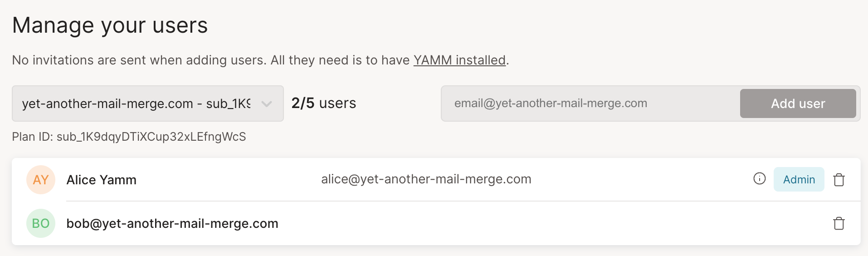Click the orange AY avatar circle

pyautogui.click(x=41, y=180)
